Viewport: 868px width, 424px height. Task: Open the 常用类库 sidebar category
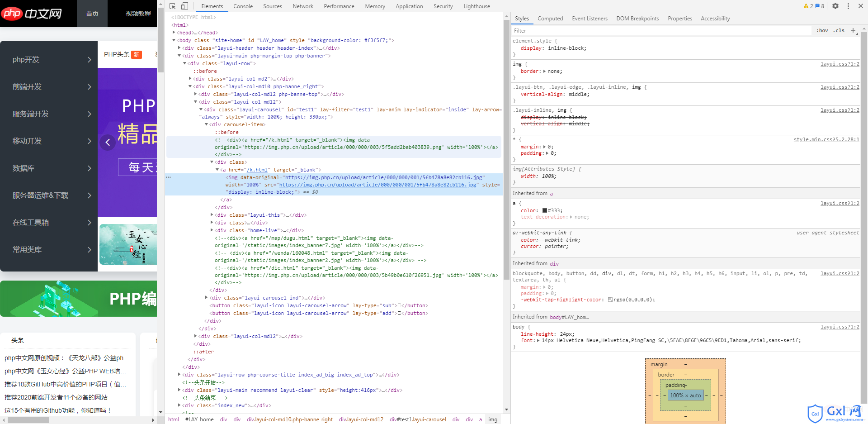point(49,250)
